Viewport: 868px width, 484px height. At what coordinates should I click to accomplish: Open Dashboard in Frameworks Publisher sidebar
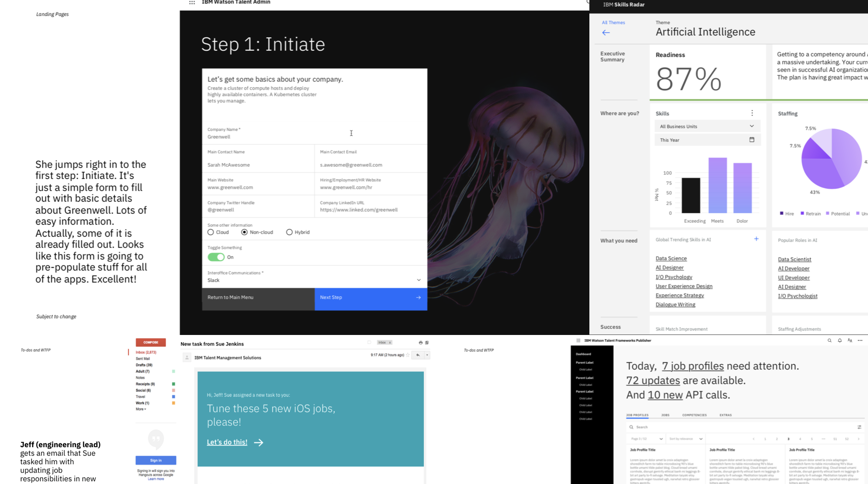coord(584,354)
